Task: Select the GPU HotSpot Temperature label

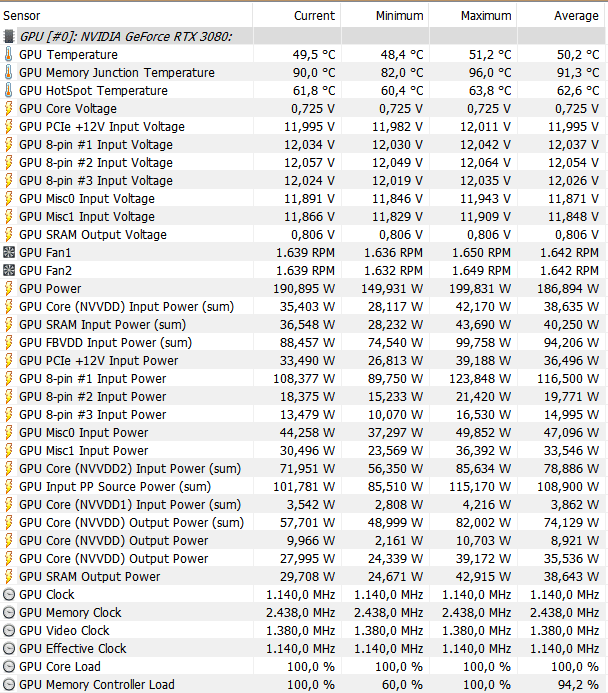Action: (93, 91)
